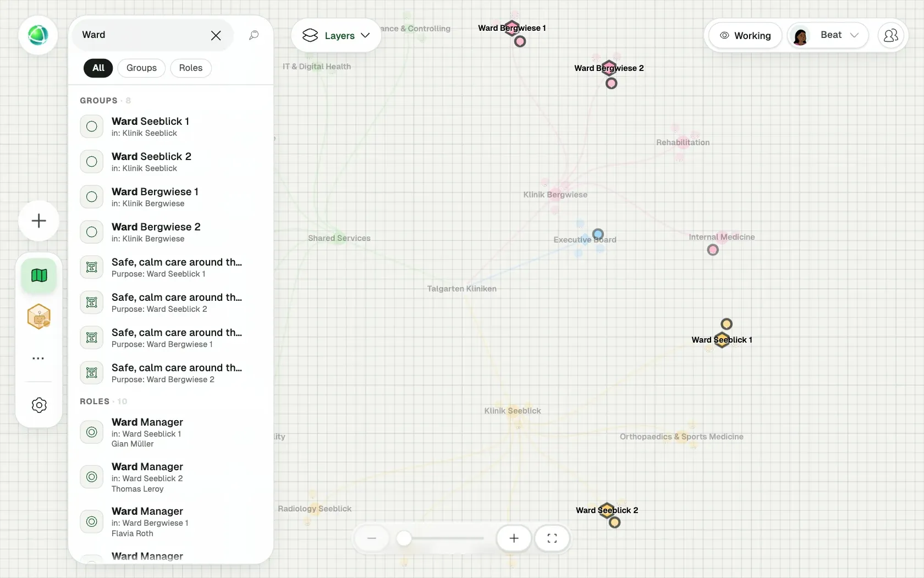Image resolution: width=924 pixels, height=578 pixels.
Task: Click the add new plus button
Action: [x=38, y=221]
